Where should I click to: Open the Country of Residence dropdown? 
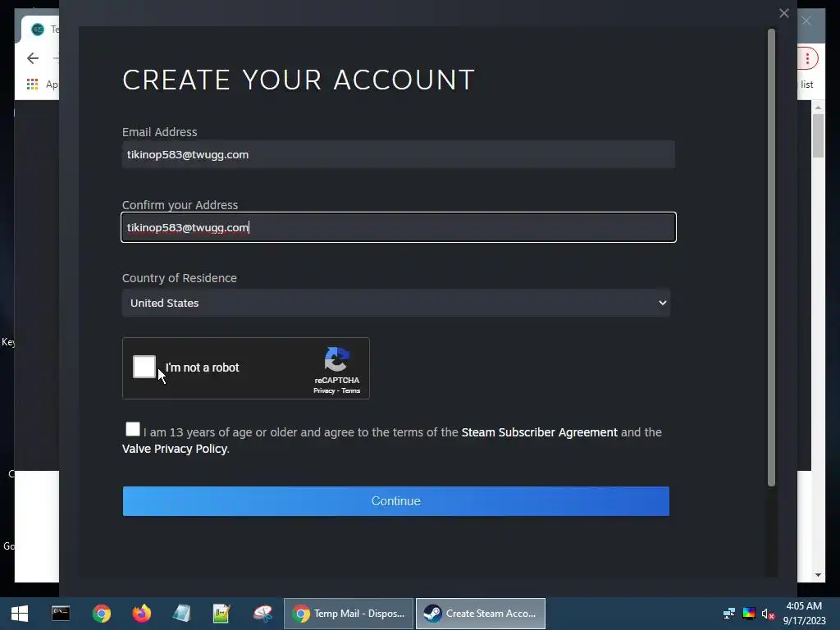(396, 303)
